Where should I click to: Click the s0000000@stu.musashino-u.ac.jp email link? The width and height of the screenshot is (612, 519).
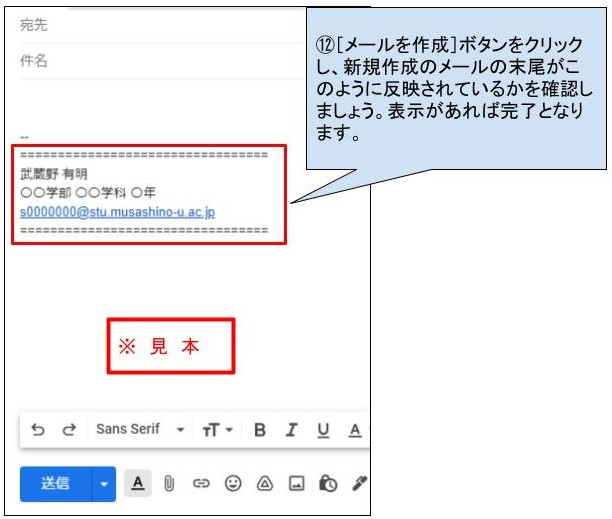(x=117, y=212)
